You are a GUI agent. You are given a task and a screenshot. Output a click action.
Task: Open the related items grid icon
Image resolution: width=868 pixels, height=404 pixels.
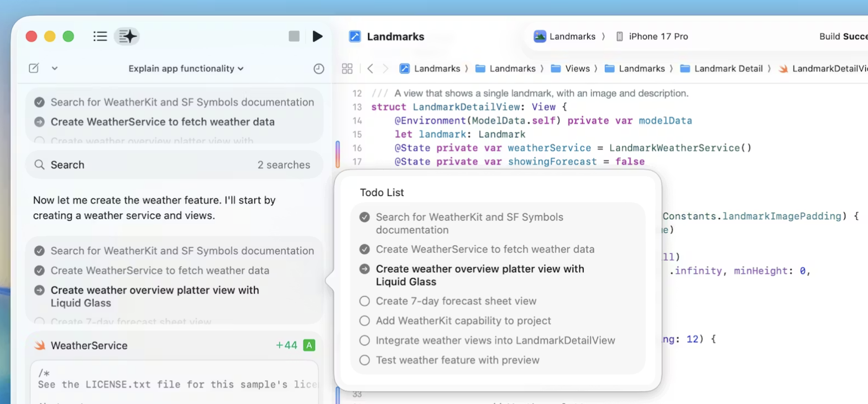347,69
